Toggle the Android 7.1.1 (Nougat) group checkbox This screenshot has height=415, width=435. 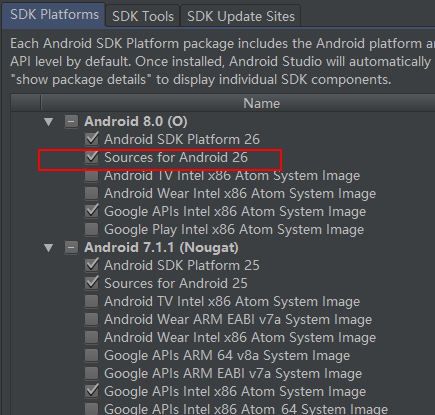click(71, 247)
